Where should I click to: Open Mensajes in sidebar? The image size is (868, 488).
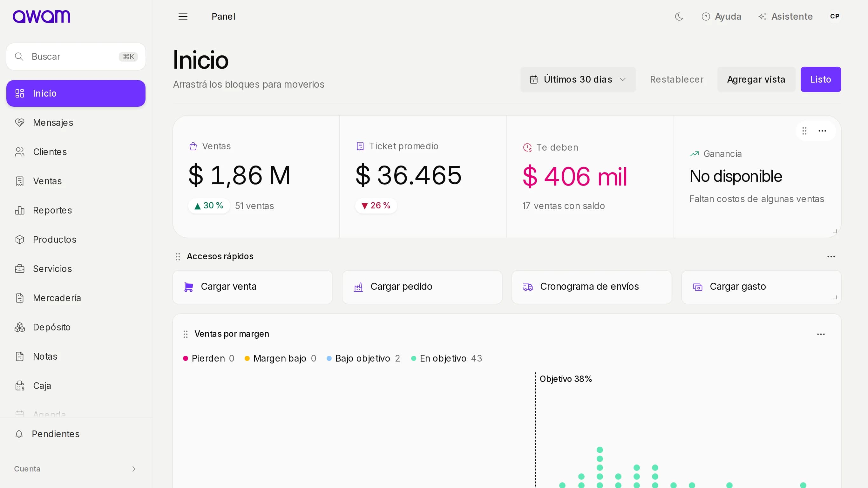click(76, 123)
